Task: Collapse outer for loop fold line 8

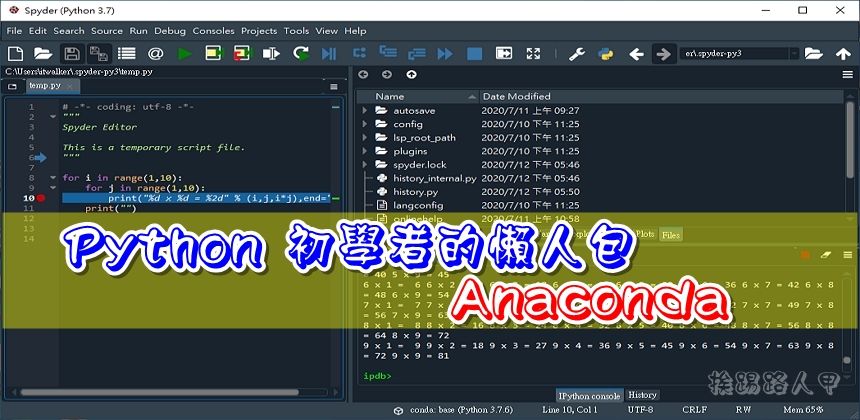Action: point(53,178)
